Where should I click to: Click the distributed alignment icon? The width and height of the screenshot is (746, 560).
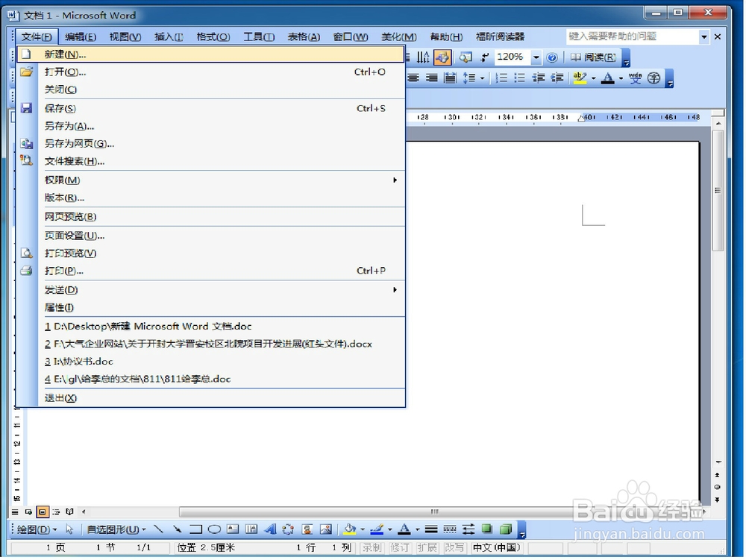click(x=450, y=78)
